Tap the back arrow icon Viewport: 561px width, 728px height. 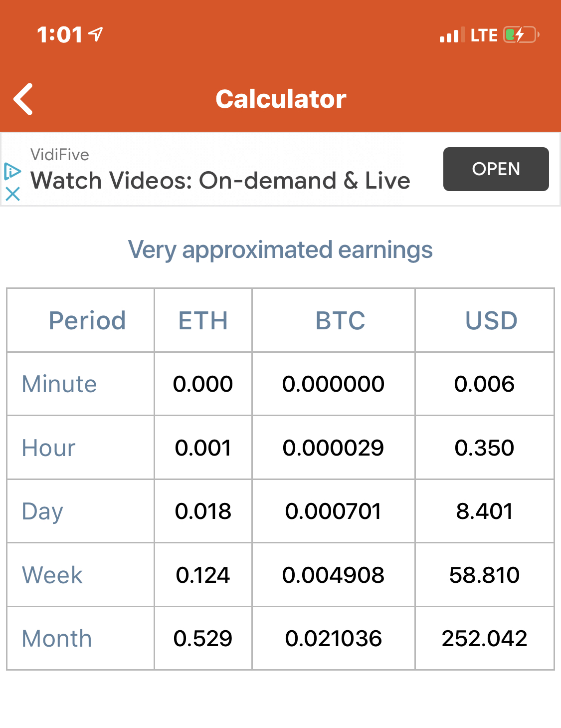(23, 99)
